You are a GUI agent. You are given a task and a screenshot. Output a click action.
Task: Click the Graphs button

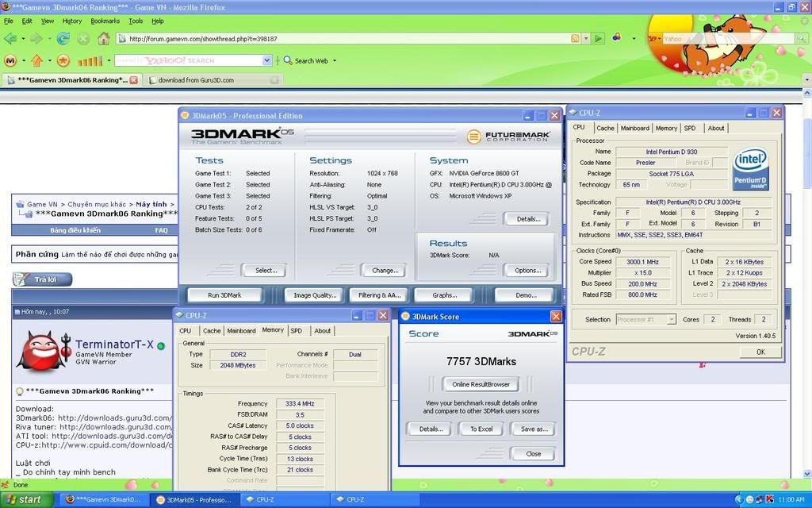(444, 295)
